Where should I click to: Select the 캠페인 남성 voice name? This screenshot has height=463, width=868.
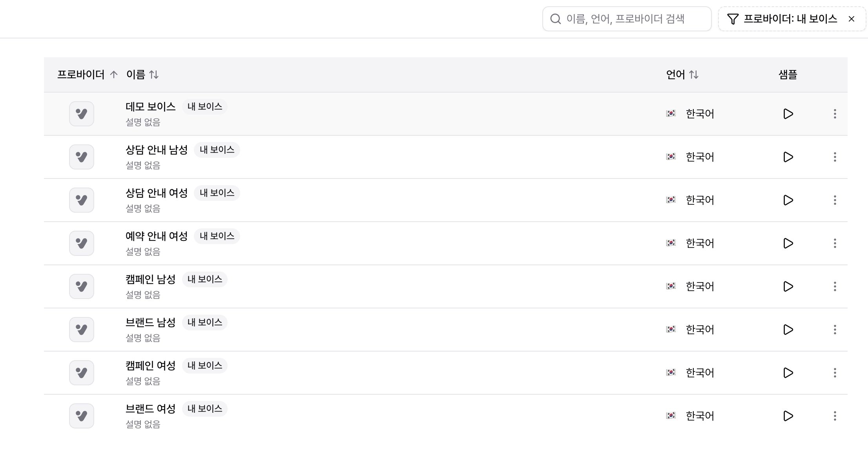[x=151, y=279]
